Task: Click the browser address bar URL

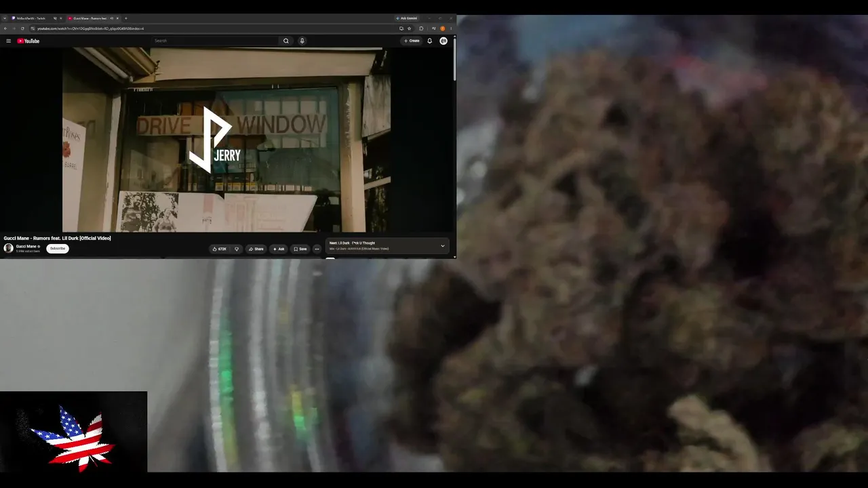Action: [x=90, y=28]
